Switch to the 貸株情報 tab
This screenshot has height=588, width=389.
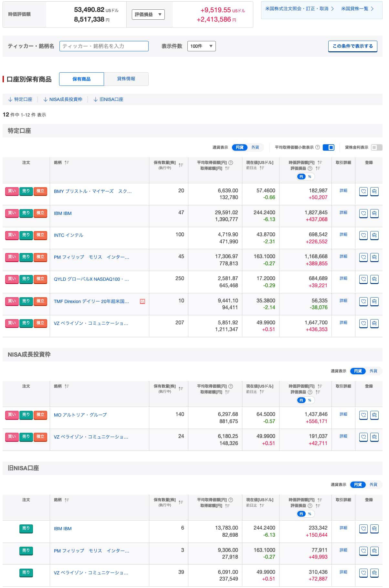tap(126, 79)
